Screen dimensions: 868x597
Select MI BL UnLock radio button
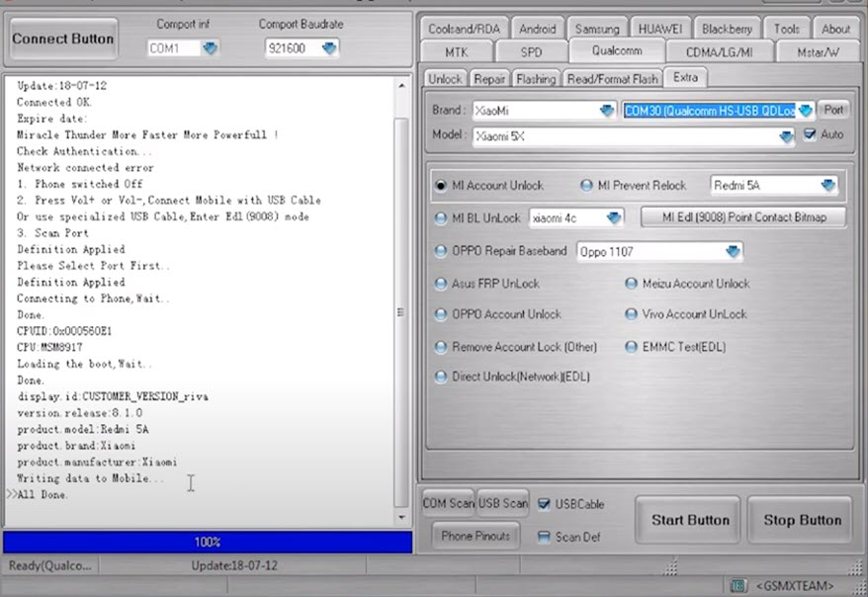(x=441, y=218)
